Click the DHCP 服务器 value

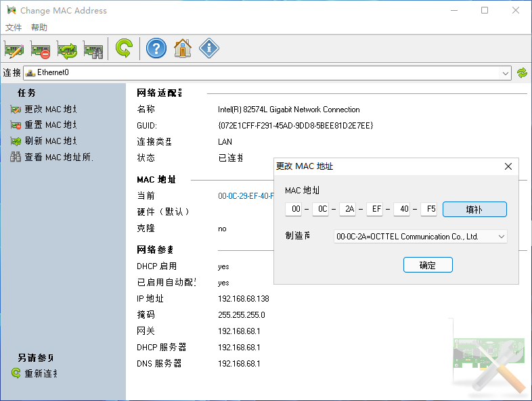[x=239, y=348]
